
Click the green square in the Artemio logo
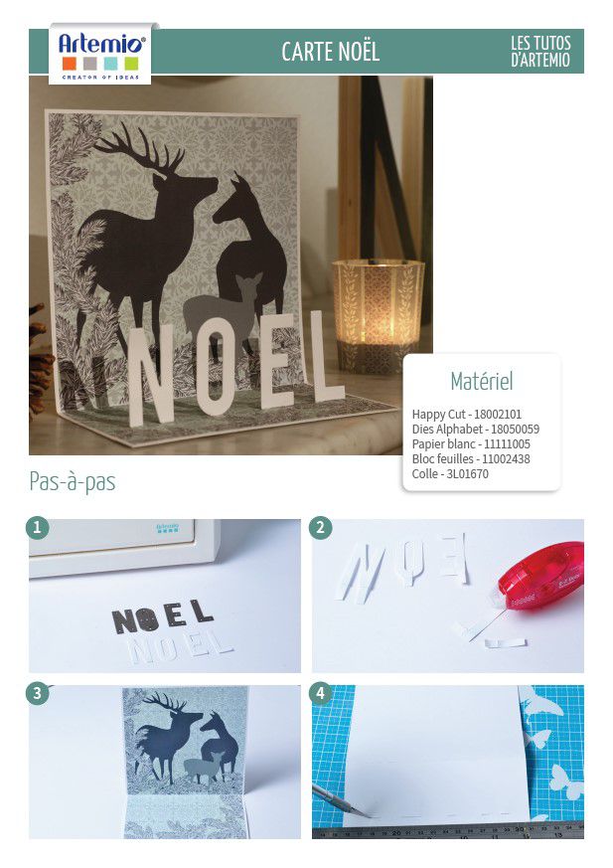[131, 63]
